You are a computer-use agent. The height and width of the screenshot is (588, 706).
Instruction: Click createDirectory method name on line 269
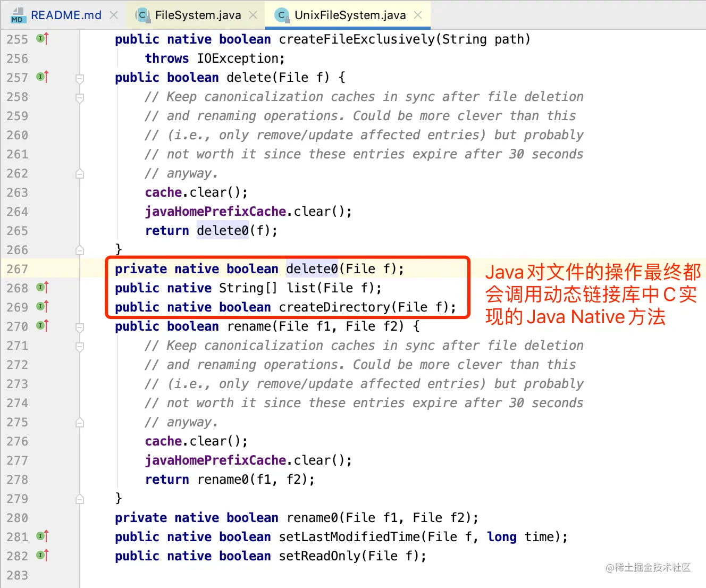tap(334, 307)
